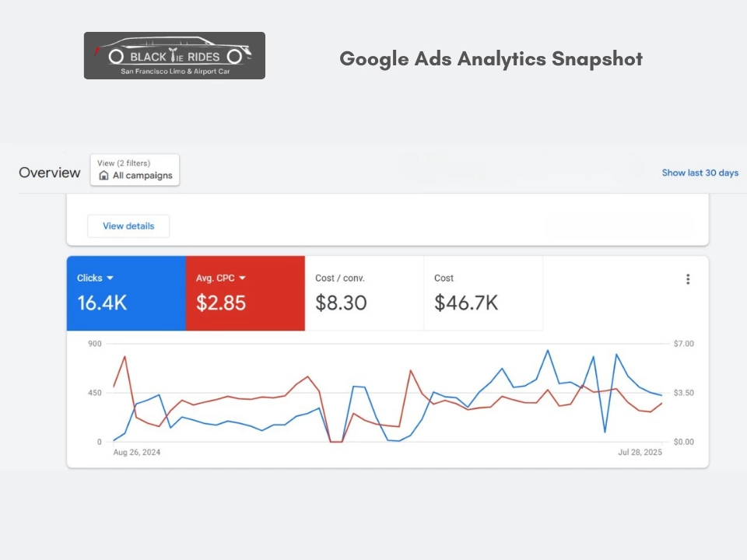Viewport: 747px width, 560px height.
Task: Expand the Avg. CPC metric dropdown arrow
Action: (242, 278)
